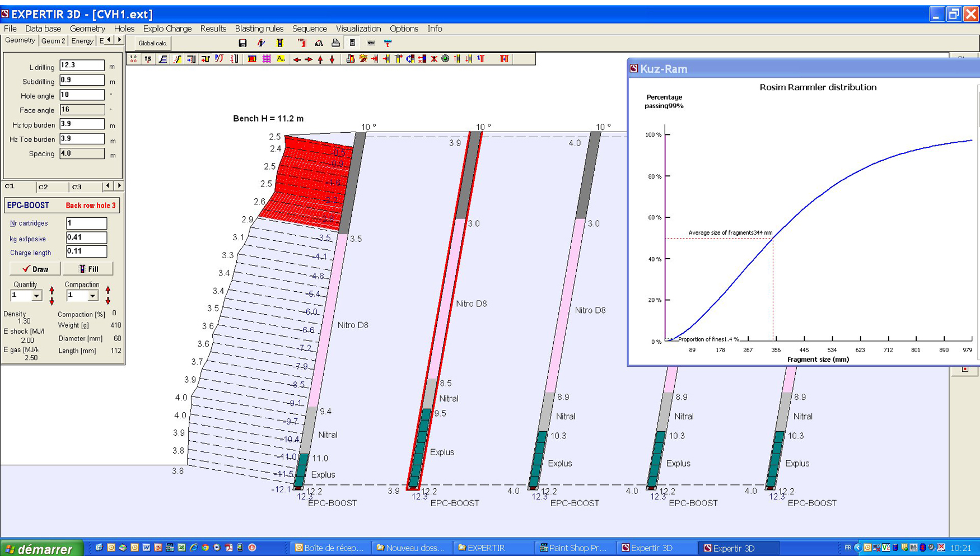This screenshot has height=560, width=980.
Task: Click the '12 00' numbering icon
Action: [133, 59]
